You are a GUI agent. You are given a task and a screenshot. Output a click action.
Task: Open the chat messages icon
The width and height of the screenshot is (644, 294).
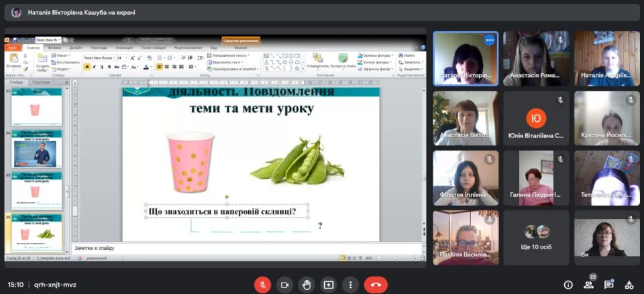(x=608, y=285)
